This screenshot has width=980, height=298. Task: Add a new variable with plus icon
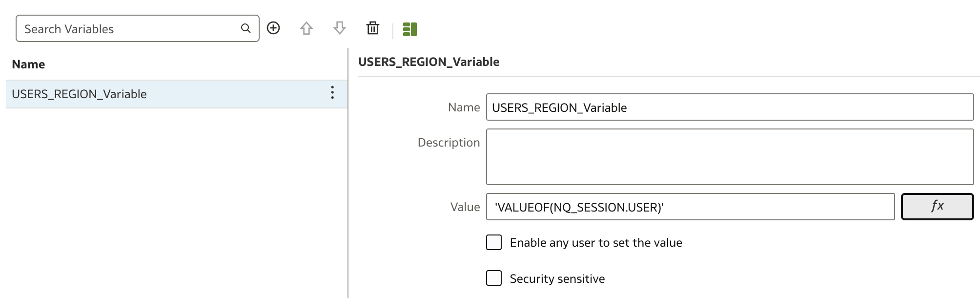[x=273, y=28]
